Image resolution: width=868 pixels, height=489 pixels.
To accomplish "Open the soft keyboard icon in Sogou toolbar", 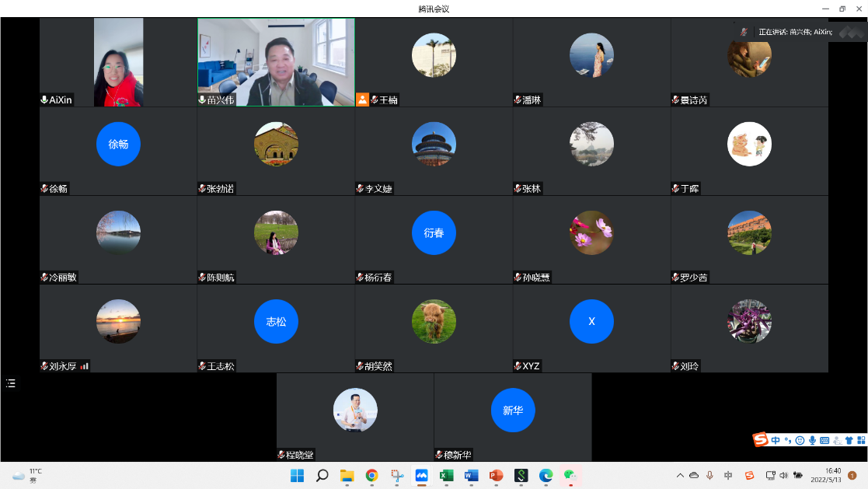I will pyautogui.click(x=824, y=441).
